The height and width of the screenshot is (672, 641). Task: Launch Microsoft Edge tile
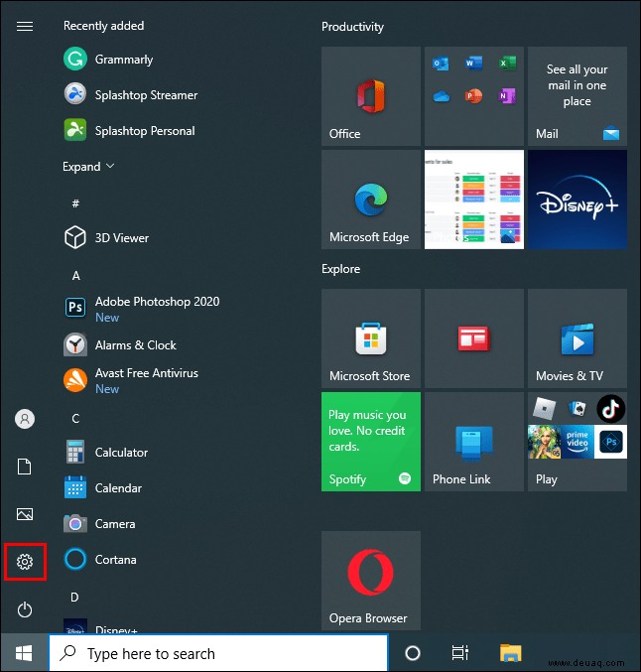point(371,200)
